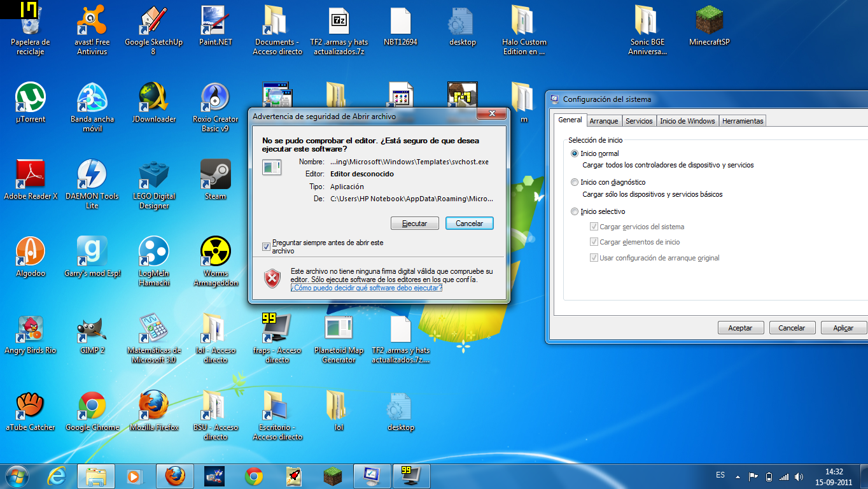Open the LogMeIn Hamachi shortcut
The image size is (868, 489).
153,261
